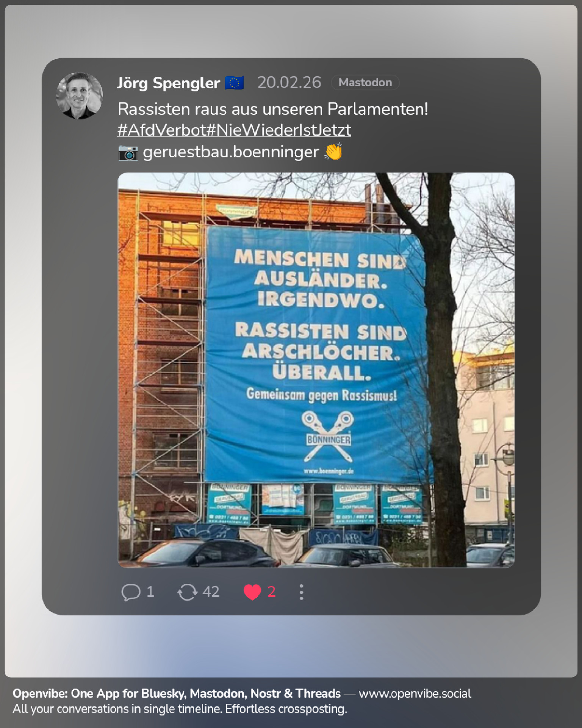Click the Mastodon network badge

365,82
